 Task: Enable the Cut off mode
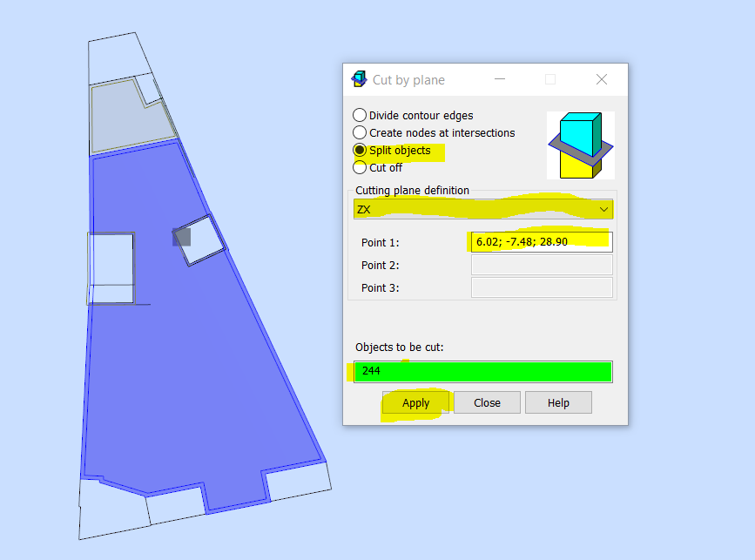click(360, 167)
